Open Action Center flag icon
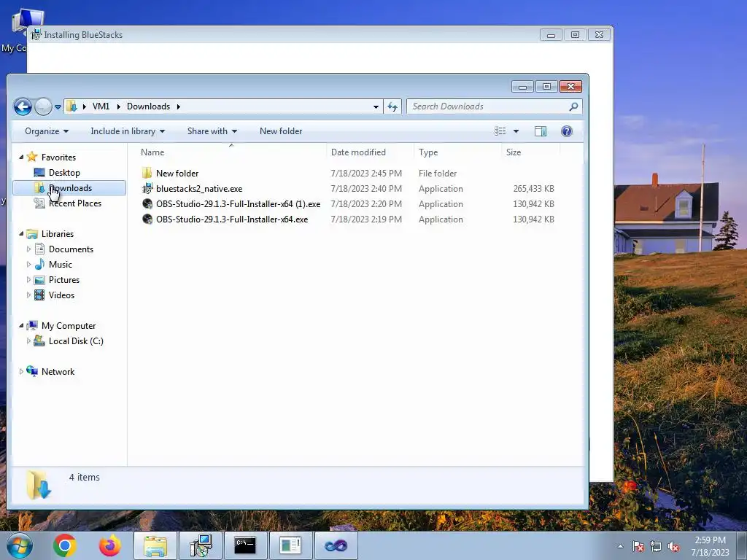The width and height of the screenshot is (747, 560). pos(638,546)
